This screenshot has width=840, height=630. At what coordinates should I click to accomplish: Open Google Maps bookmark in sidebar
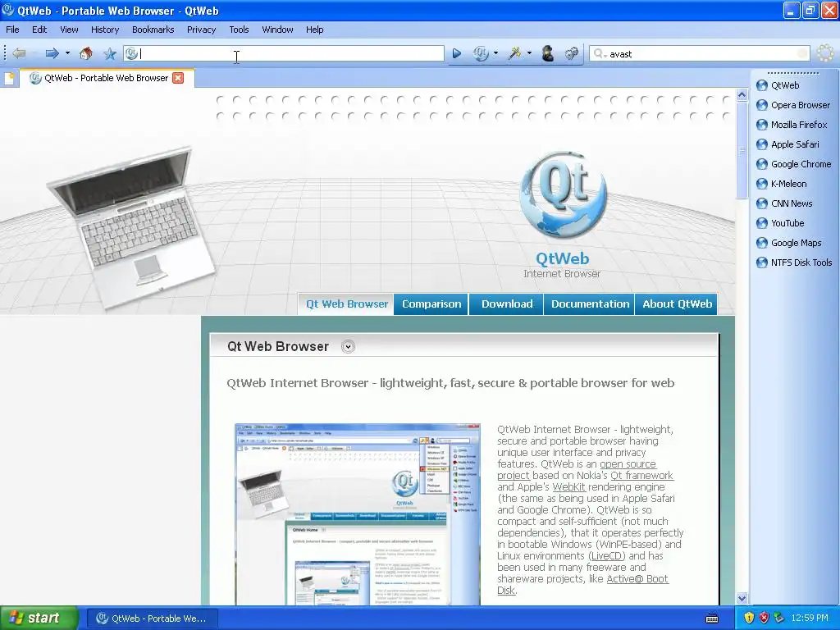tap(788, 243)
